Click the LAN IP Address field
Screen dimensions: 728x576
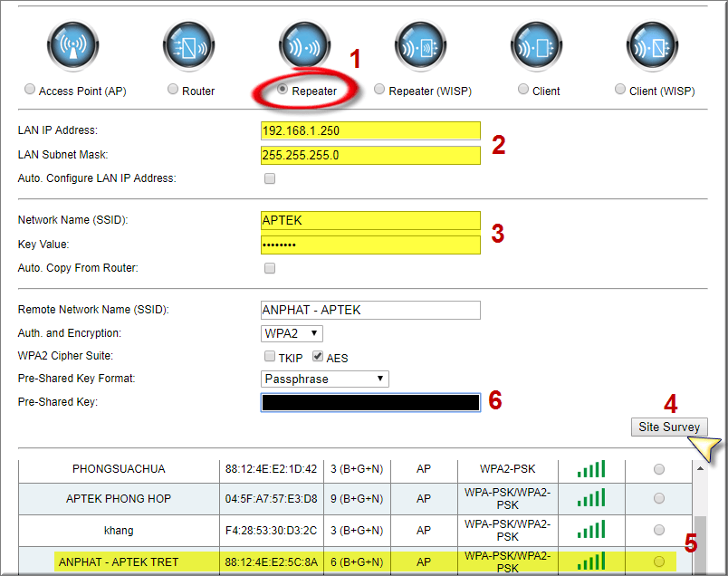(370, 131)
